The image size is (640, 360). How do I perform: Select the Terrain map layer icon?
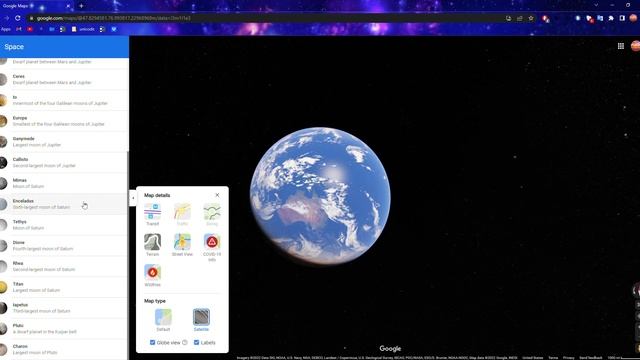[152, 242]
